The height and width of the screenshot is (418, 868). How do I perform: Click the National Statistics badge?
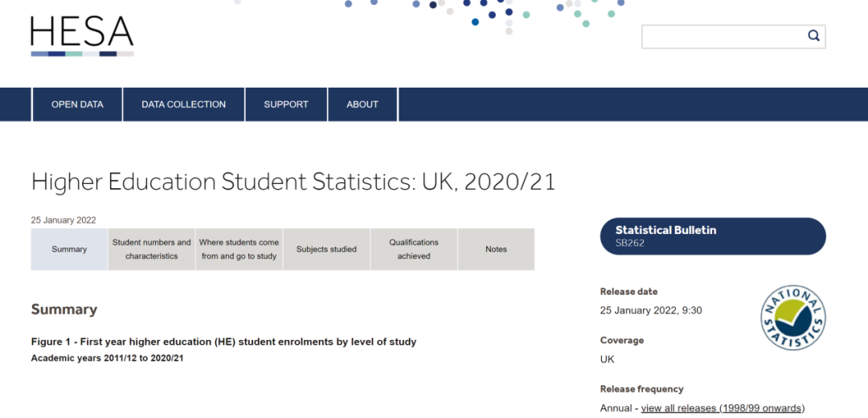792,318
